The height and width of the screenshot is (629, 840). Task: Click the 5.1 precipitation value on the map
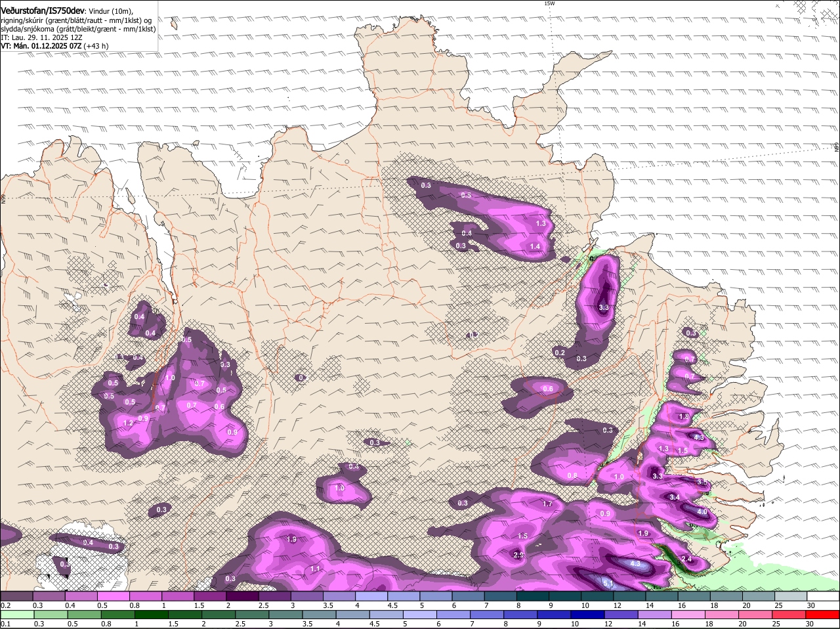608,582
